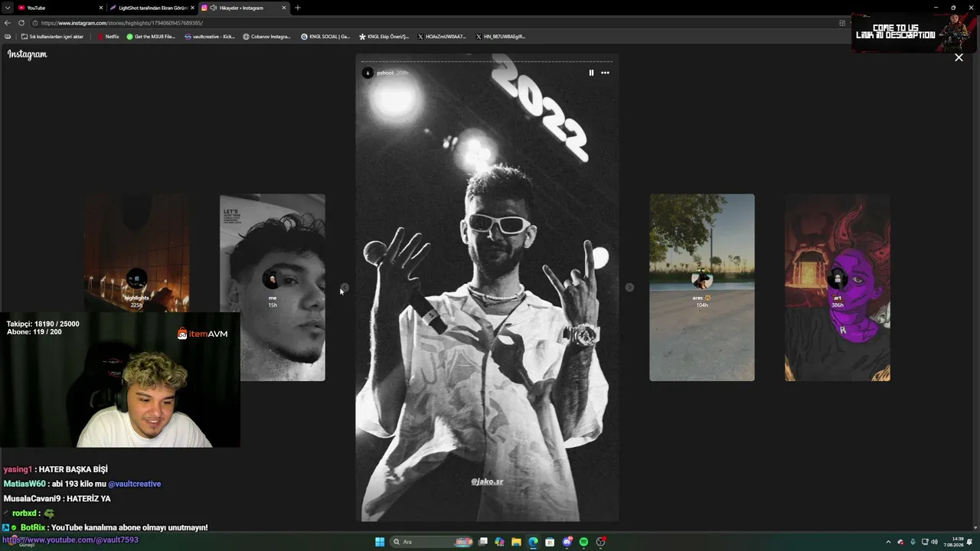Click the story progress bar
The width and height of the screenshot is (980, 551).
pyautogui.click(x=487, y=61)
